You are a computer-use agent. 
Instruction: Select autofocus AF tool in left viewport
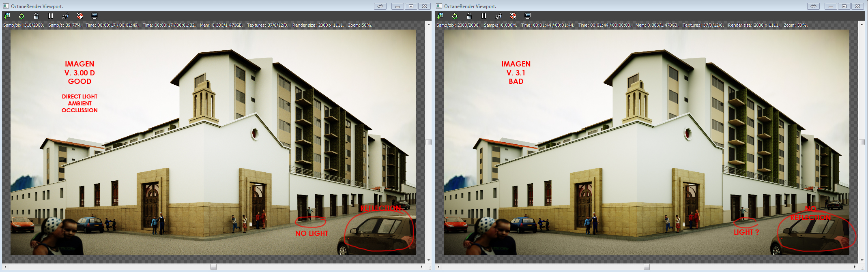[x=65, y=16]
